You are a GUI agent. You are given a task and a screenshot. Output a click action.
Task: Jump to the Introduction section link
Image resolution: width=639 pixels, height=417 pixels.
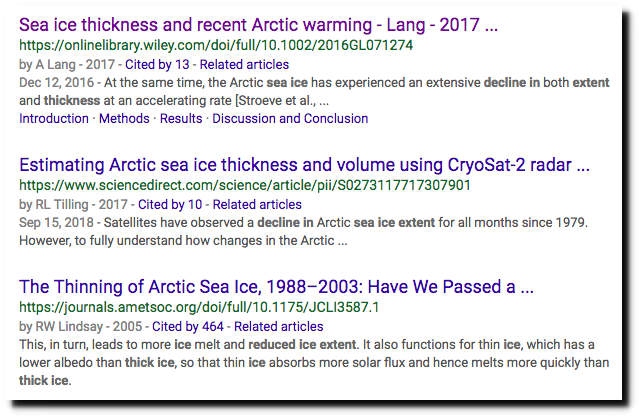[x=54, y=119]
